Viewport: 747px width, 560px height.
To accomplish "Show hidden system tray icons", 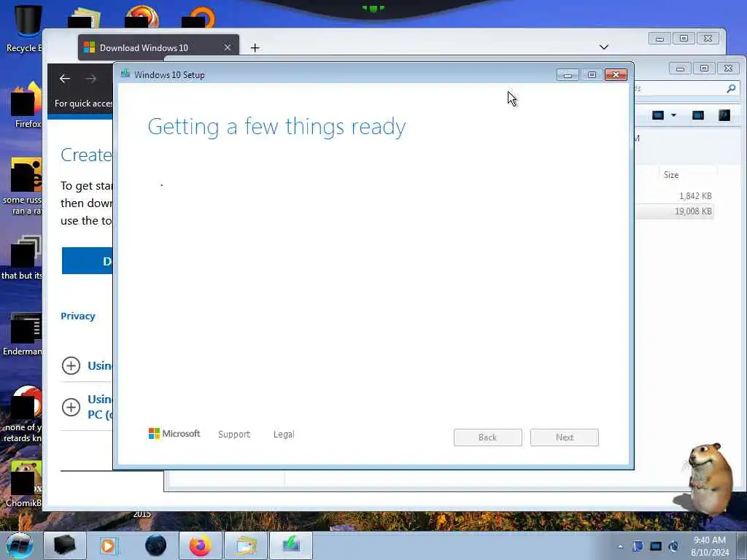I will coord(620,546).
